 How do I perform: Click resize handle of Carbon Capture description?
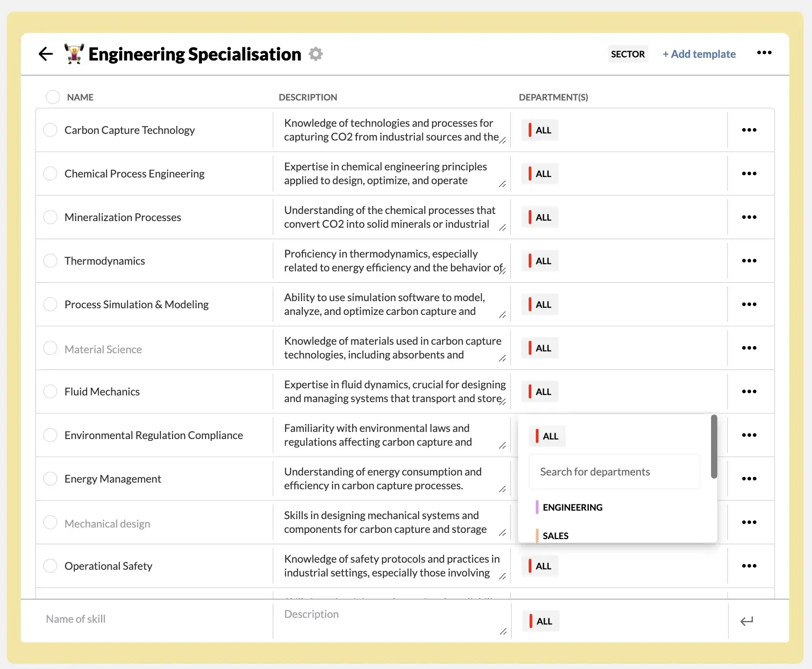pyautogui.click(x=502, y=140)
